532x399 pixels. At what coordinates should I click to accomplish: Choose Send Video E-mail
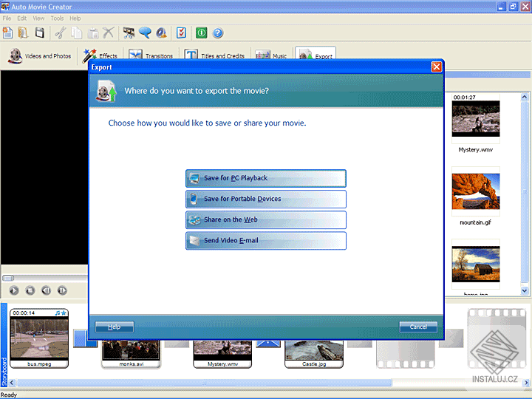(x=266, y=241)
